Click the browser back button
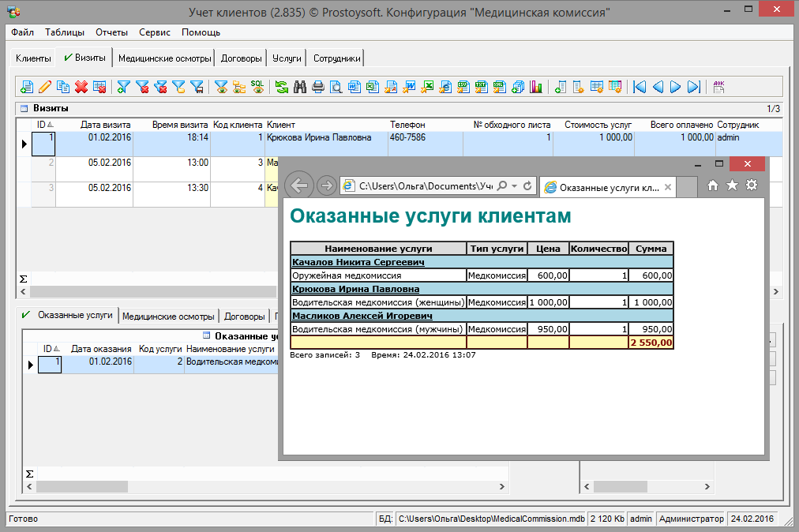 click(298, 185)
